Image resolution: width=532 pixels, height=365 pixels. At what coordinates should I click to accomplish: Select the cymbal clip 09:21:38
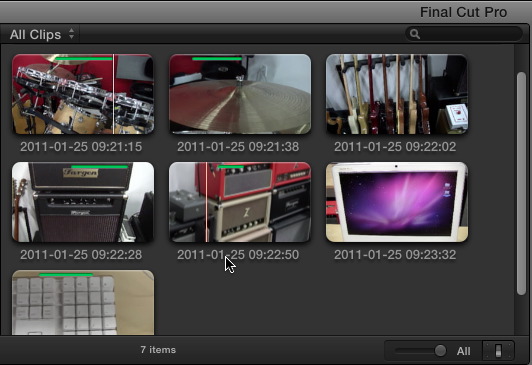click(x=240, y=94)
